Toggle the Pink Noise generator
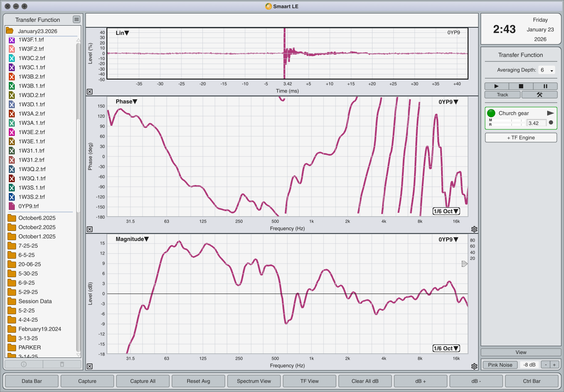 500,365
